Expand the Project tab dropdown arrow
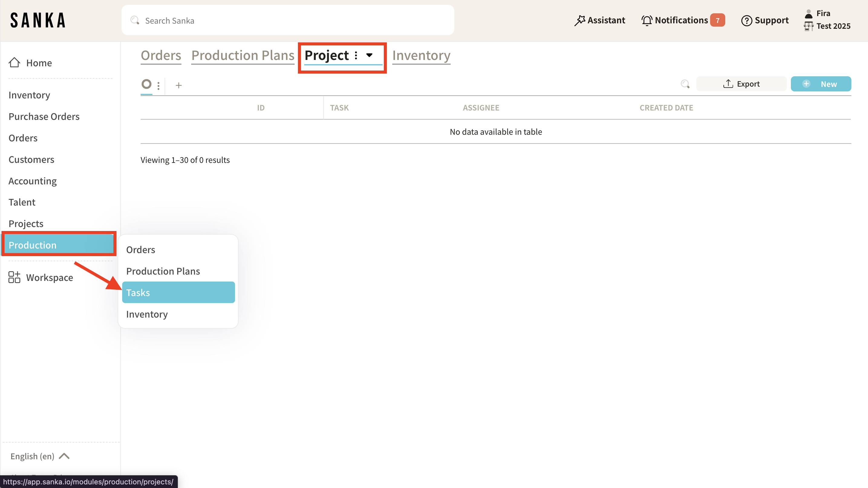Screen dimensions: 868x488 (x=369, y=55)
